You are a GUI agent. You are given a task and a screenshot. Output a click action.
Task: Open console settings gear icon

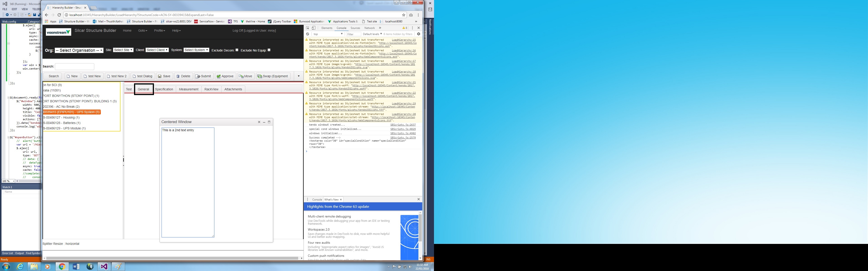pyautogui.click(x=418, y=34)
